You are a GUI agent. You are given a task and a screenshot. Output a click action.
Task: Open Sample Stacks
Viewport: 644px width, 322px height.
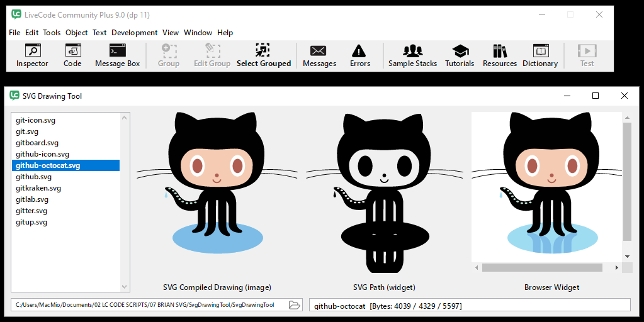coord(412,55)
